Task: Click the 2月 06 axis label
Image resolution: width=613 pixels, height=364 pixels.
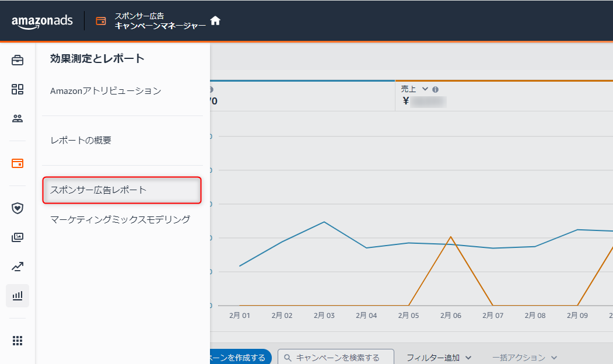Action: tap(451, 316)
